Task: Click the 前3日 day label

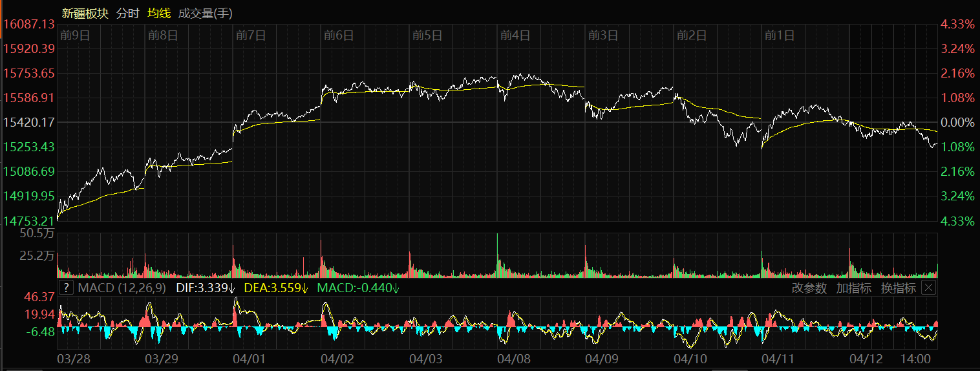Action: [x=602, y=36]
